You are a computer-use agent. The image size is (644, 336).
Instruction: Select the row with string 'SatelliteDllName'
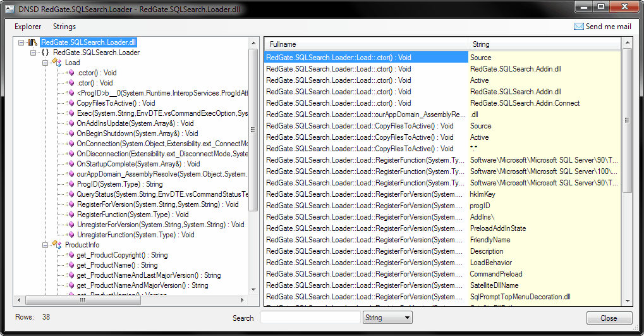443,285
